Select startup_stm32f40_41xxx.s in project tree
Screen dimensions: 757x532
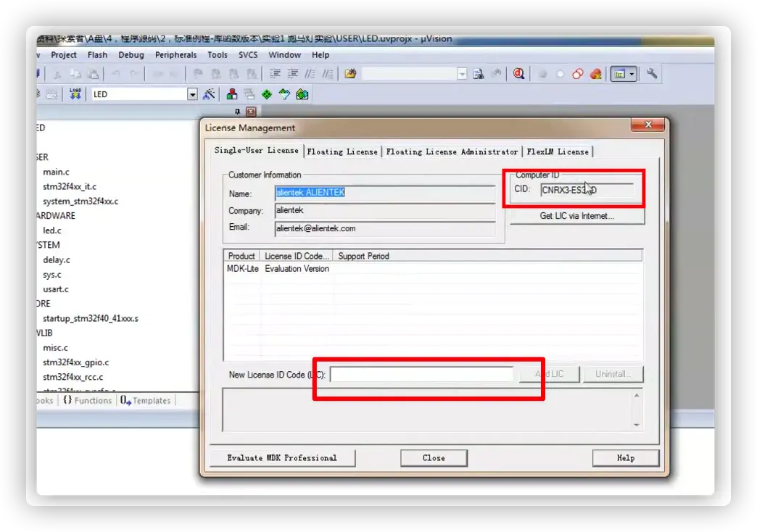[x=91, y=319]
